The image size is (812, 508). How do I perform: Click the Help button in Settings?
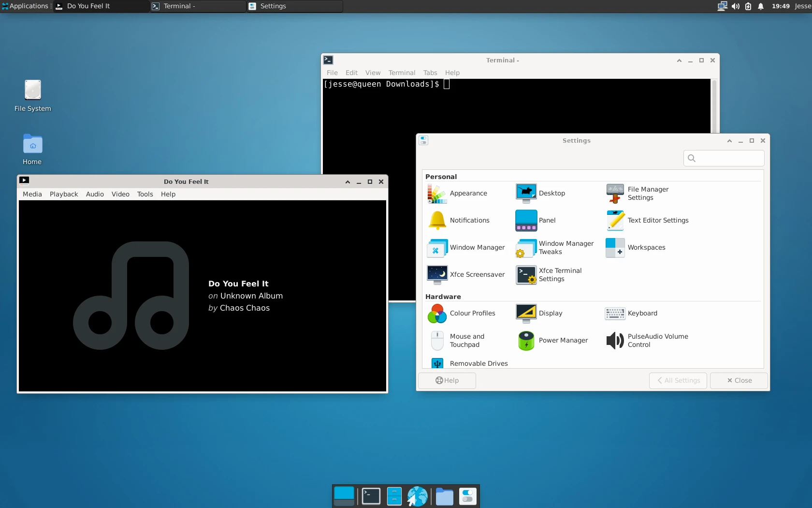pyautogui.click(x=447, y=380)
